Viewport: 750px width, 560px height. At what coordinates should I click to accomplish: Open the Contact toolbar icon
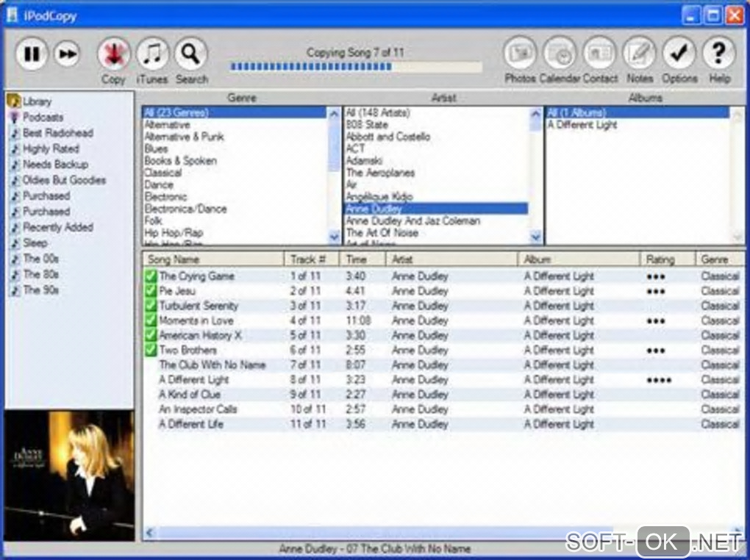click(599, 53)
